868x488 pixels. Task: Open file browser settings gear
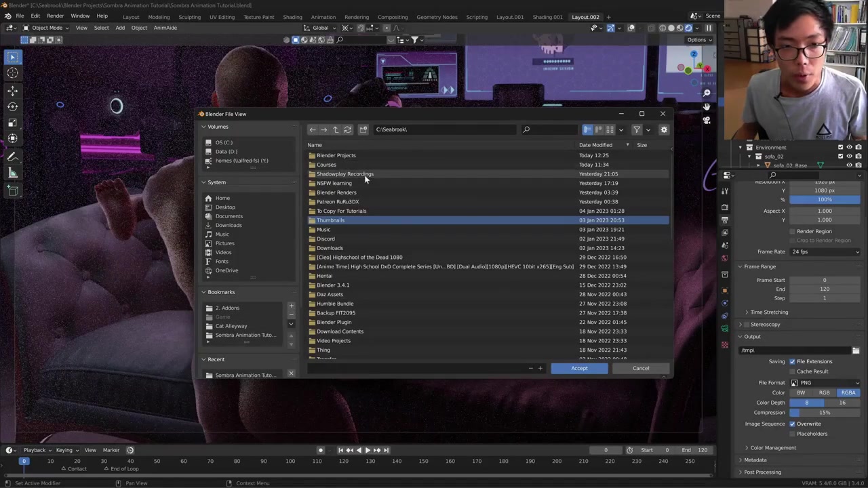tap(664, 129)
